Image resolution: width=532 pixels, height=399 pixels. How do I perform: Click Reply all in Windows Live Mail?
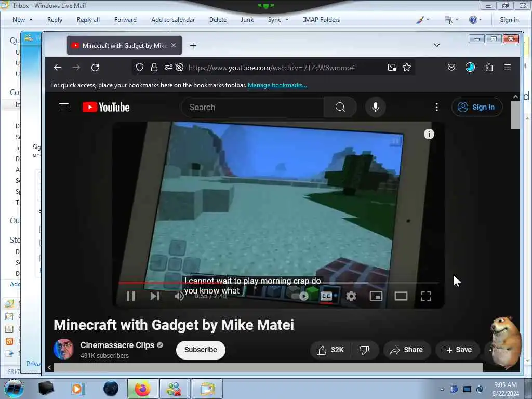[x=88, y=20]
